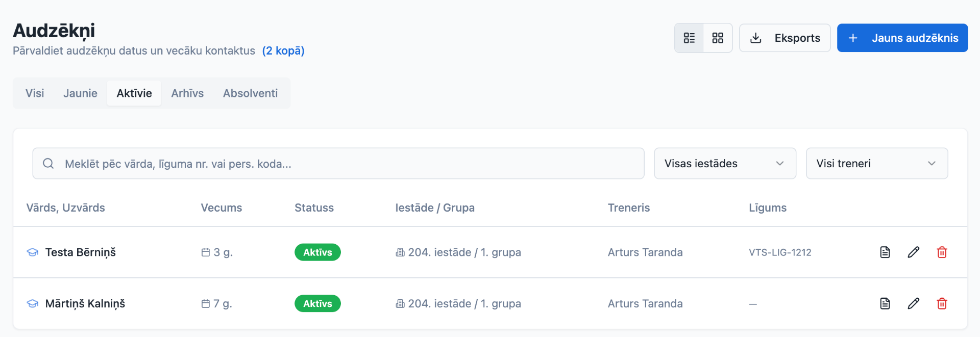Click building icon in Mārtiņš Kalniņš row
Viewport: 980px width, 337px height.
(x=400, y=304)
